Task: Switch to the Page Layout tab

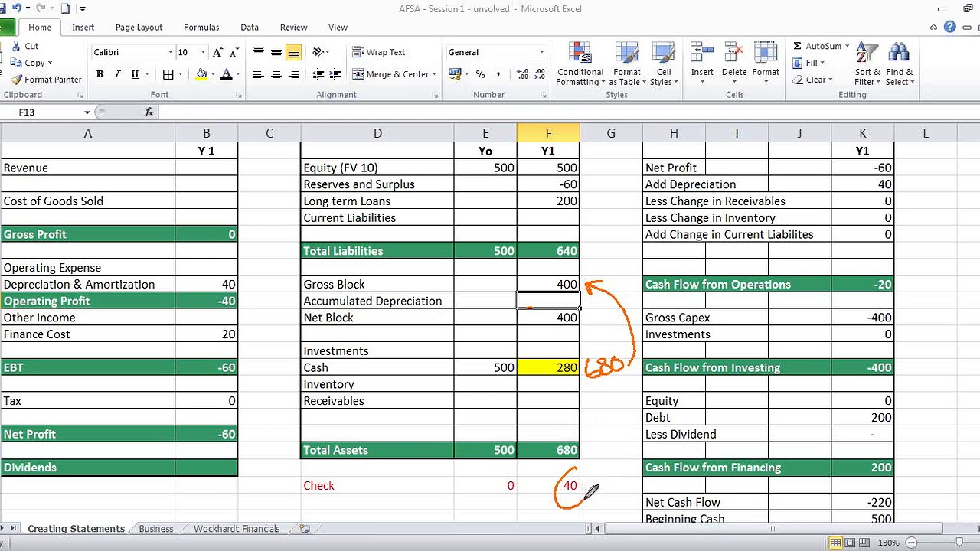Action: click(139, 28)
